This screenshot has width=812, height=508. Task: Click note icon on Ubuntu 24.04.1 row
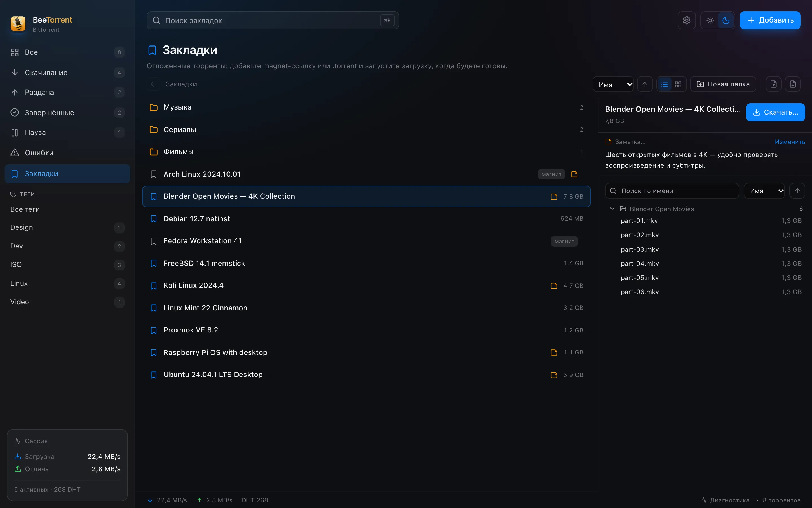pyautogui.click(x=554, y=375)
